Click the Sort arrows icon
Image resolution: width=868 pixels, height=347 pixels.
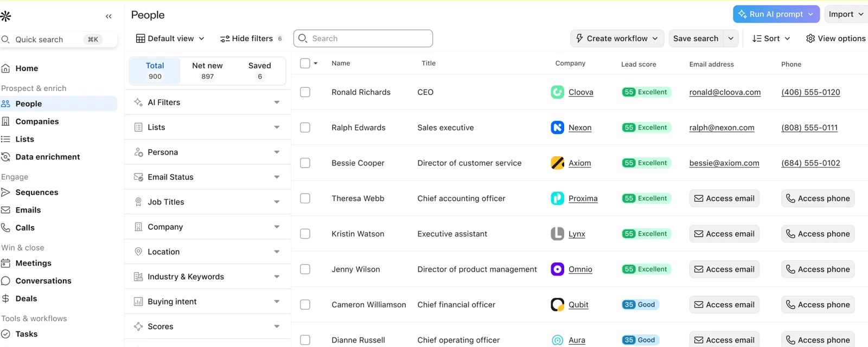click(757, 38)
